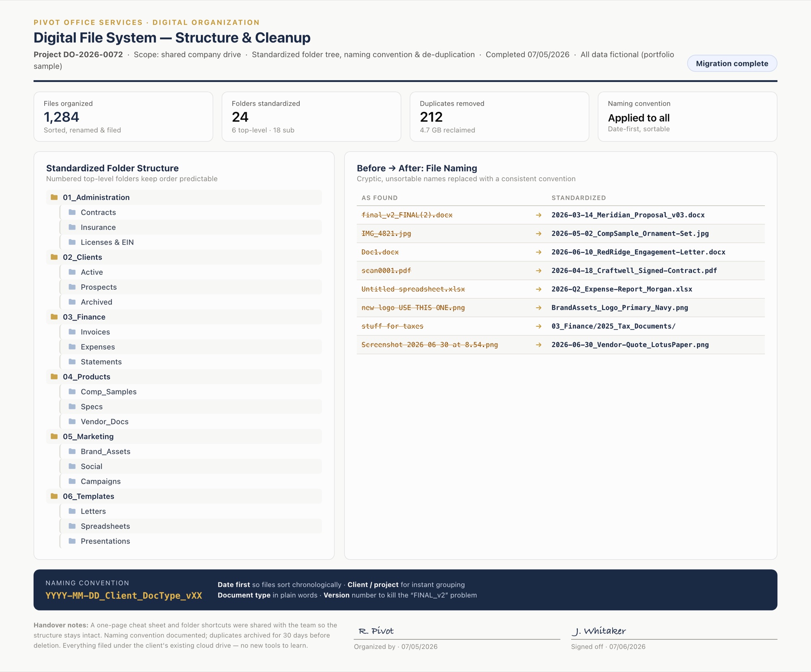
Task: Click the Active subfolder icon
Action: pyautogui.click(x=72, y=272)
